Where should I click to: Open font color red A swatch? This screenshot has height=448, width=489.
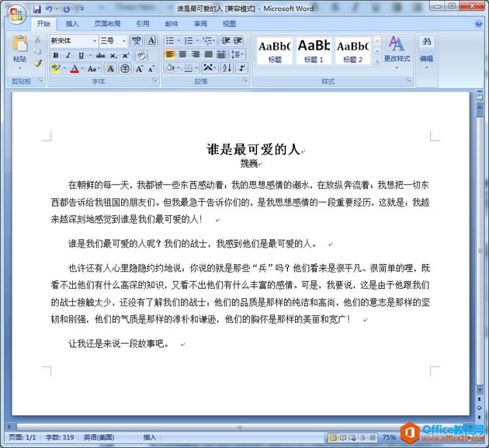click(x=75, y=68)
